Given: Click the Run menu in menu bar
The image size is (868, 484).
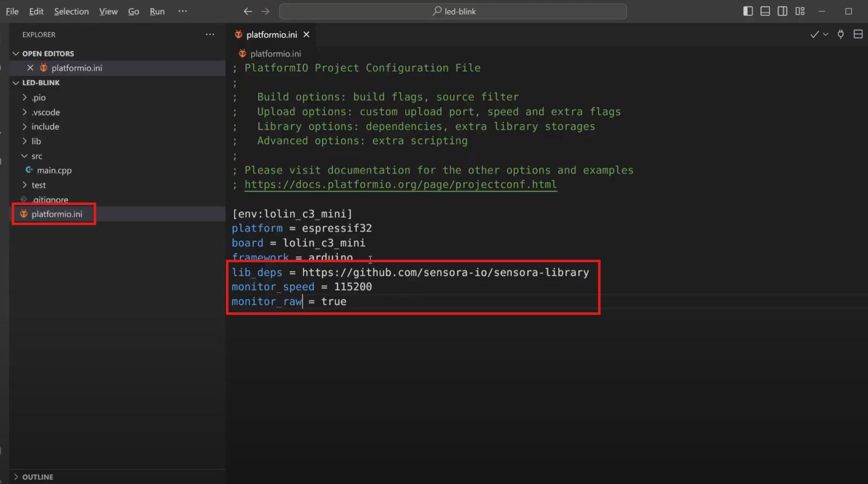Looking at the screenshot, I should 157,11.
